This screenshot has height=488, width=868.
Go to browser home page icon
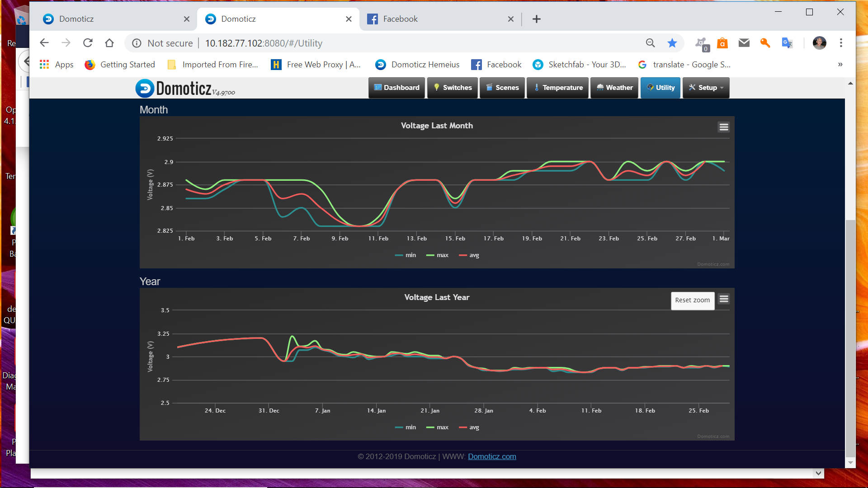coord(109,43)
